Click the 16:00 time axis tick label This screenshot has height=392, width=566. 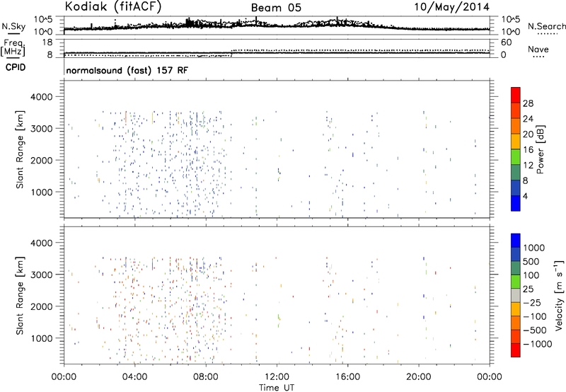coord(347,377)
